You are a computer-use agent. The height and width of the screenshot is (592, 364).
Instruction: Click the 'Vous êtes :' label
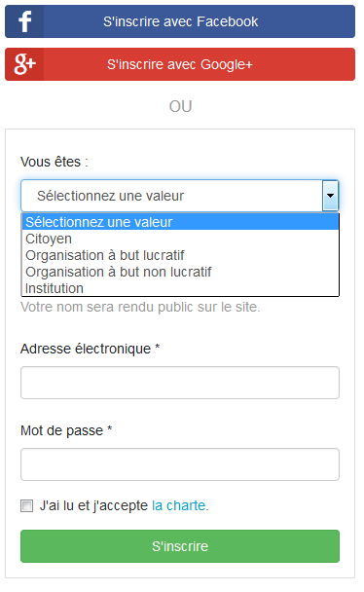(55, 162)
